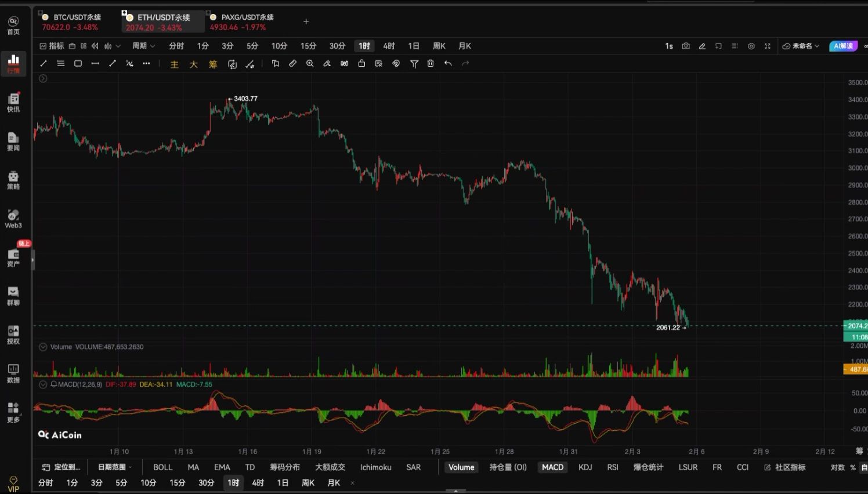Open the 更多 more sidebar icon
Screen dimensions: 868x494
coord(13,413)
